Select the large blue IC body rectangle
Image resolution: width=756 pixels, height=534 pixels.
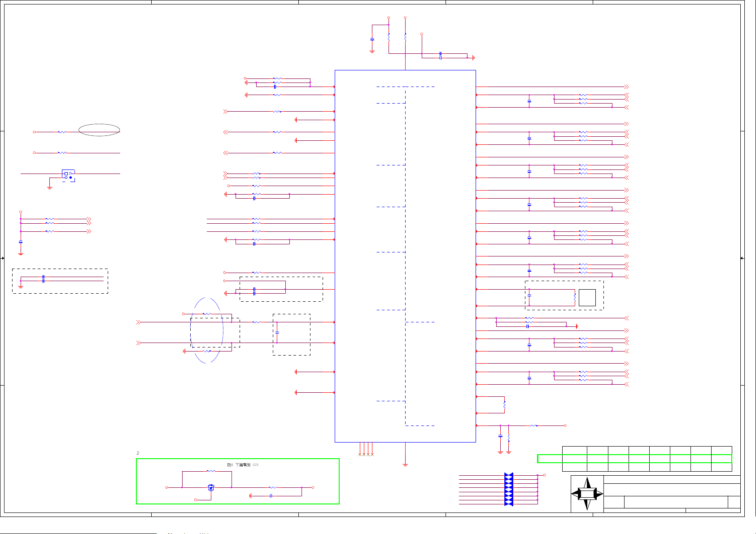pos(405,256)
